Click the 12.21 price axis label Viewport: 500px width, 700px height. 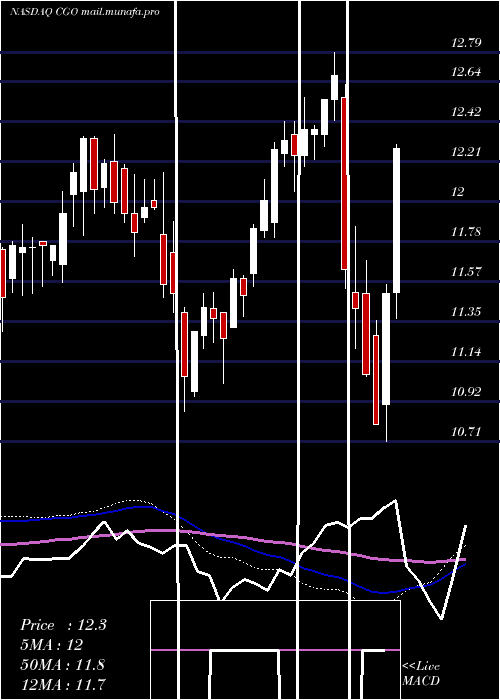coord(466,152)
